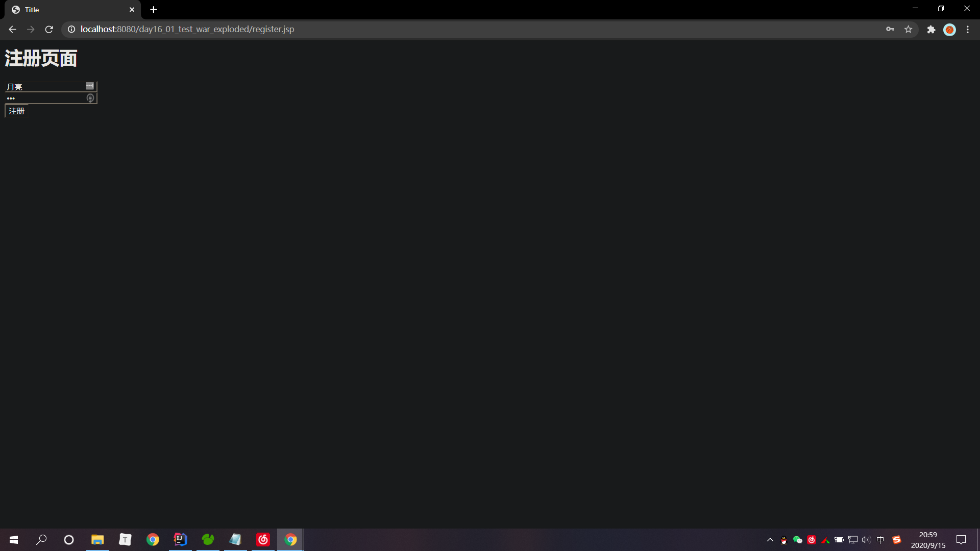Viewport: 980px width, 551px height.
Task: Focus the username field containing 月亮
Action: pos(45,87)
